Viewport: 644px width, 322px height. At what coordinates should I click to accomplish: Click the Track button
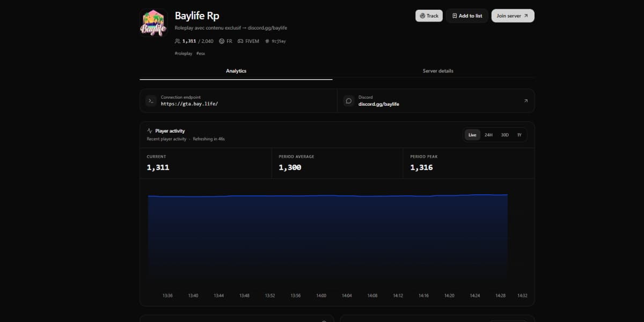click(429, 16)
